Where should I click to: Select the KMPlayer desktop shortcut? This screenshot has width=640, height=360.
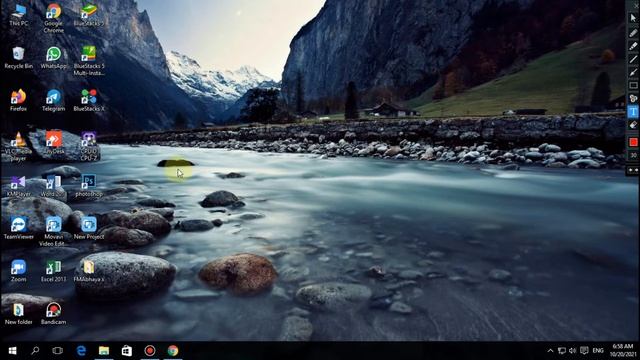point(18,186)
